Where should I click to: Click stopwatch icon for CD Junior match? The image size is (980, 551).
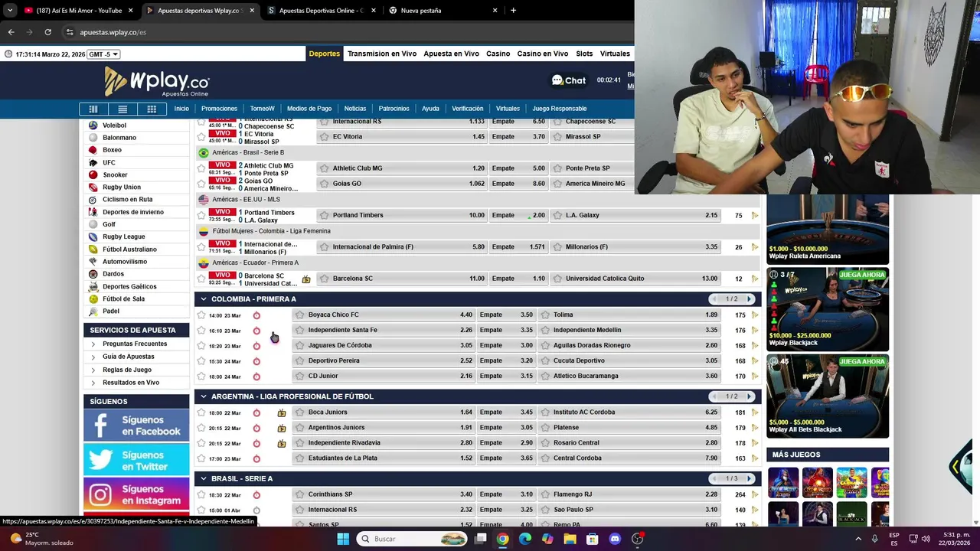coord(256,377)
